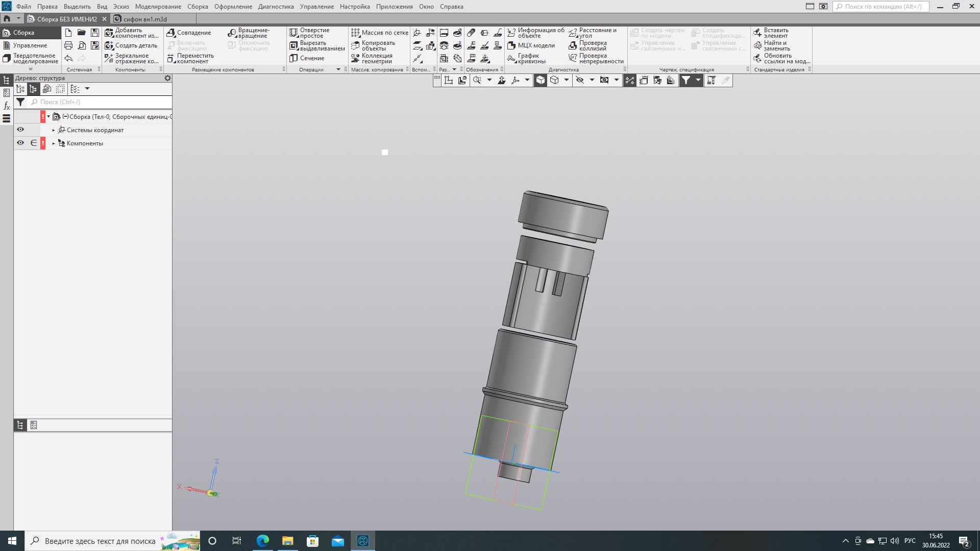Image resolution: width=980 pixels, height=551 pixels.
Task: Expand the Компоненты tree node
Action: point(54,143)
